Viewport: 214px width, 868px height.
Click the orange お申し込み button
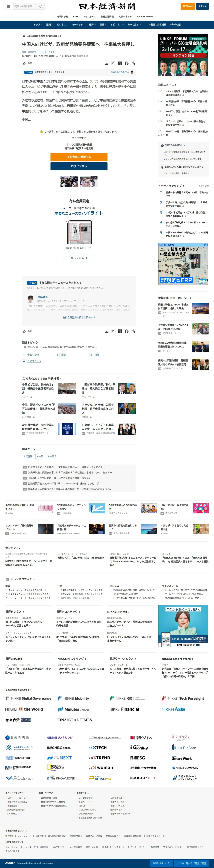tap(188, 6)
